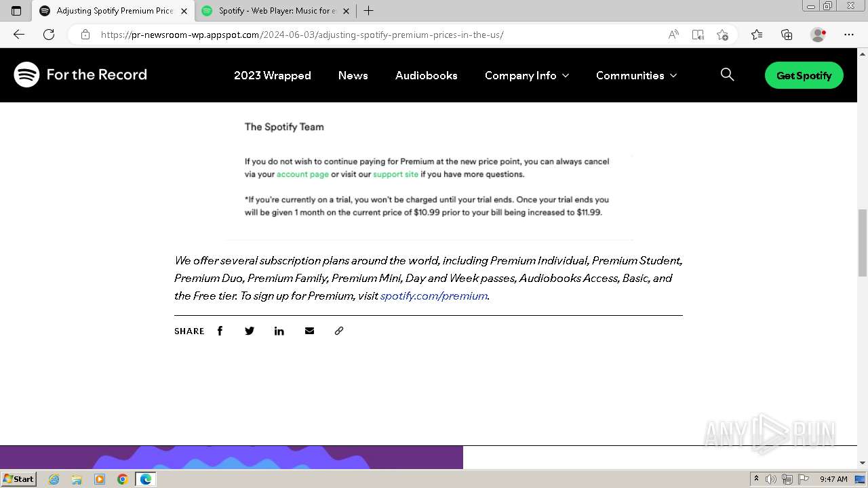Open the tab actions menu icon

16,11
